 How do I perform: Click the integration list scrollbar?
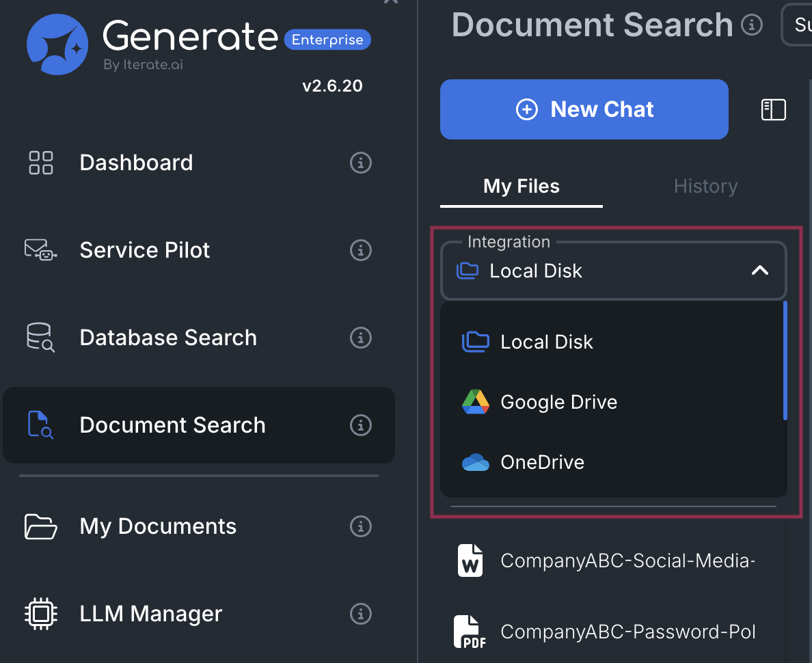pyautogui.click(x=785, y=360)
